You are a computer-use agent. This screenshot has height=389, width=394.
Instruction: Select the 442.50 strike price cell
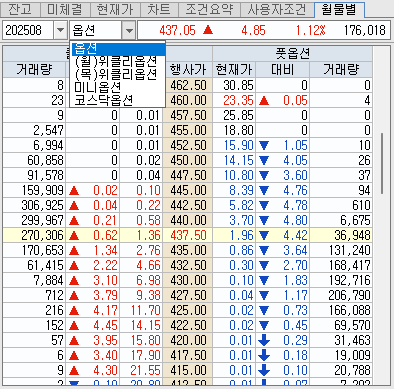click(x=188, y=205)
